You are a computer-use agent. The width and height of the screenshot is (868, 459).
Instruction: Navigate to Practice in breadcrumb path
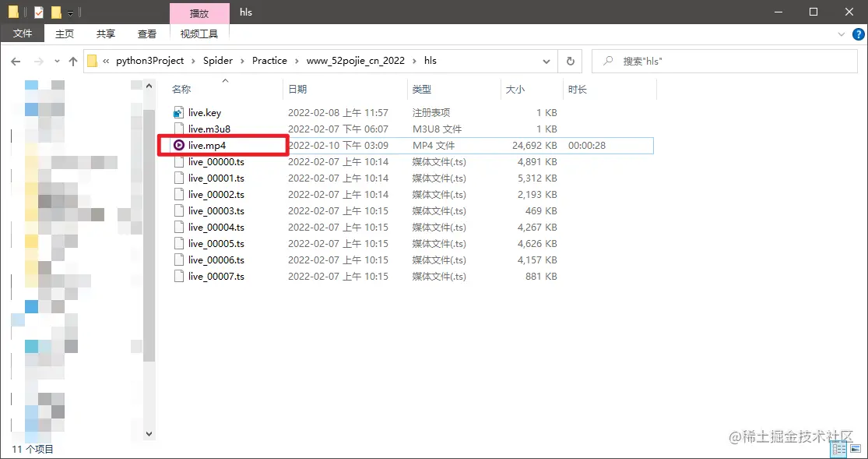pos(269,61)
